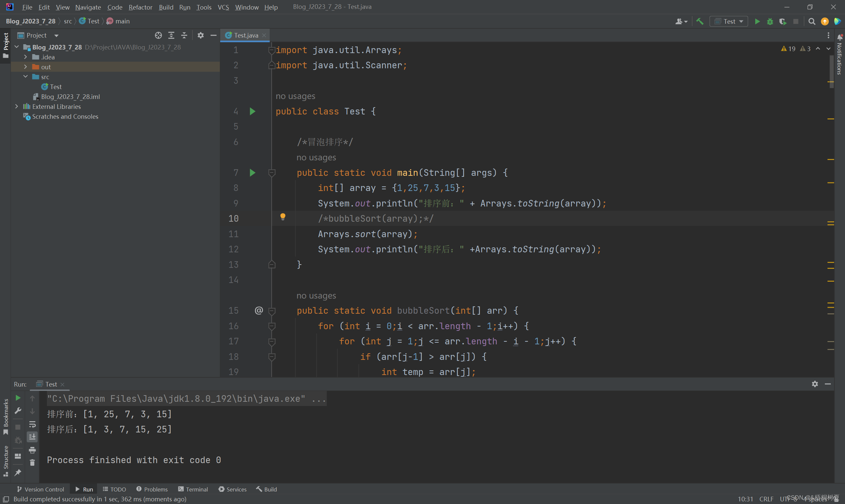Click the wrench icon in Run panel

(18, 411)
